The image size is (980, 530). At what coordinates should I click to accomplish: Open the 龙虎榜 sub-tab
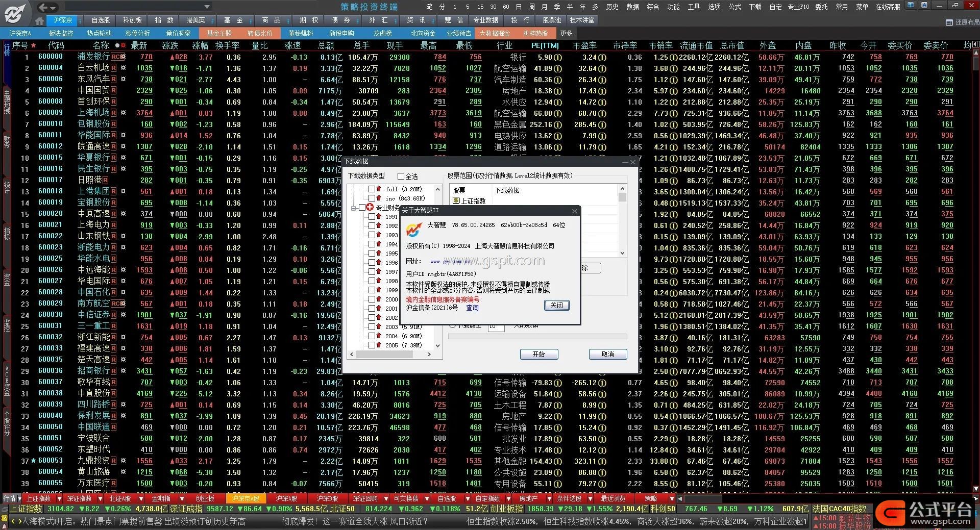[382, 33]
